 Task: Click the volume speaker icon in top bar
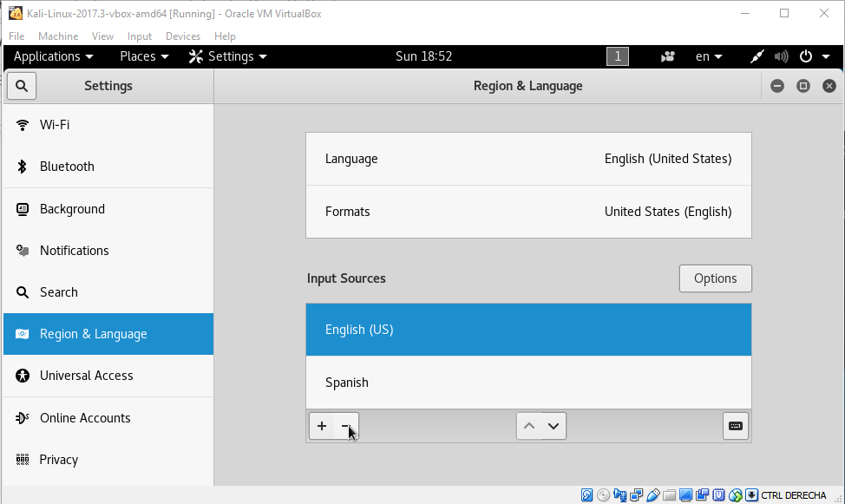pyautogui.click(x=782, y=56)
